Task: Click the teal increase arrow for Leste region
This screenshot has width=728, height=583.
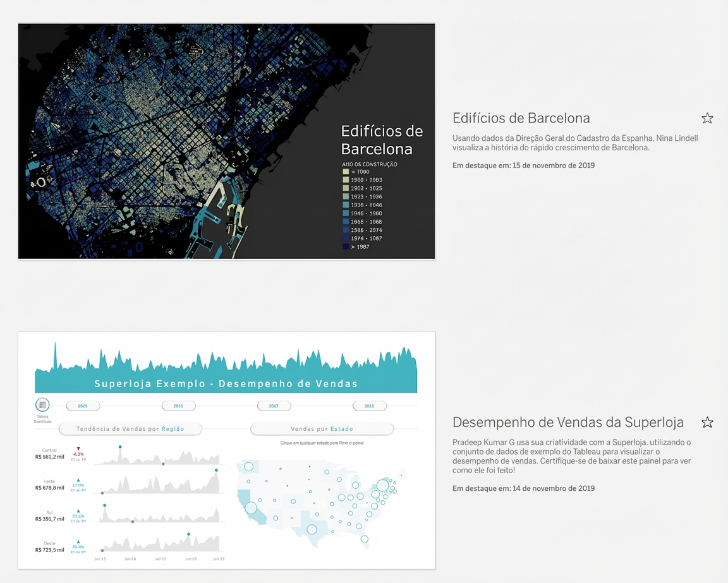Action: pyautogui.click(x=78, y=479)
